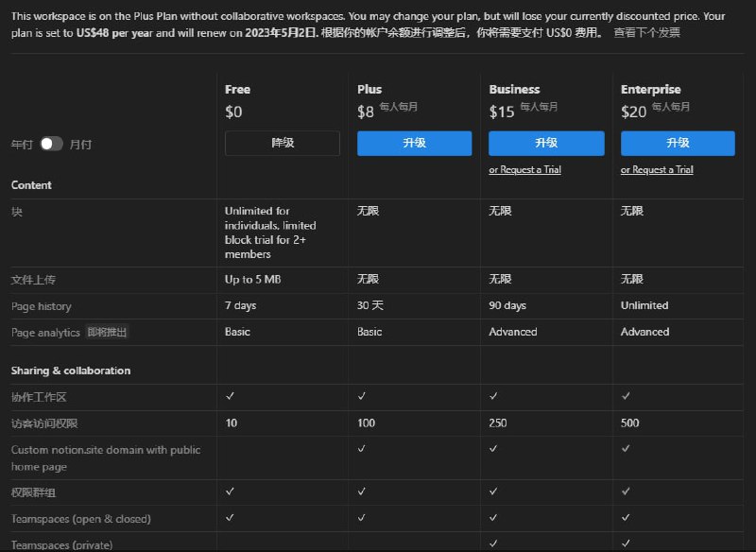756x552 pixels.
Task: Click the 块 row label
Action: [17, 212]
